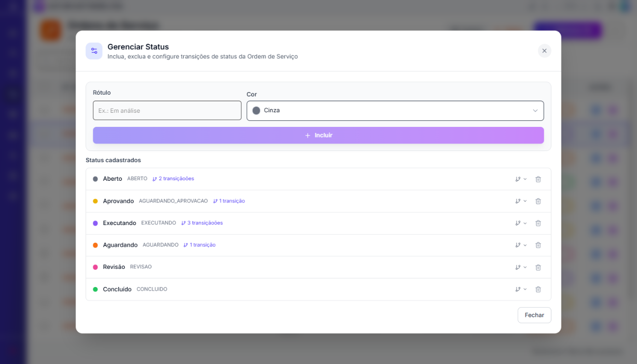The width and height of the screenshot is (637, 364).
Task: Click the orange color dot for Aguardando
Action: 95,245
